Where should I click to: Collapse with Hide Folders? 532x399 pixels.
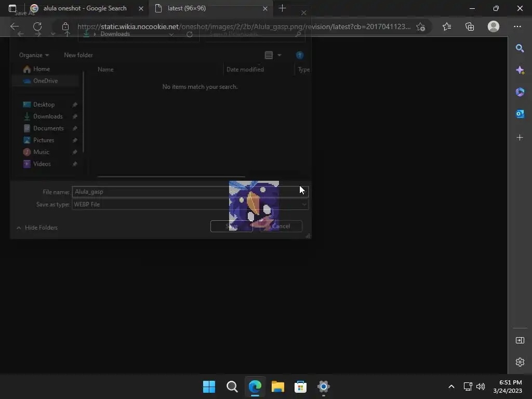pos(37,228)
